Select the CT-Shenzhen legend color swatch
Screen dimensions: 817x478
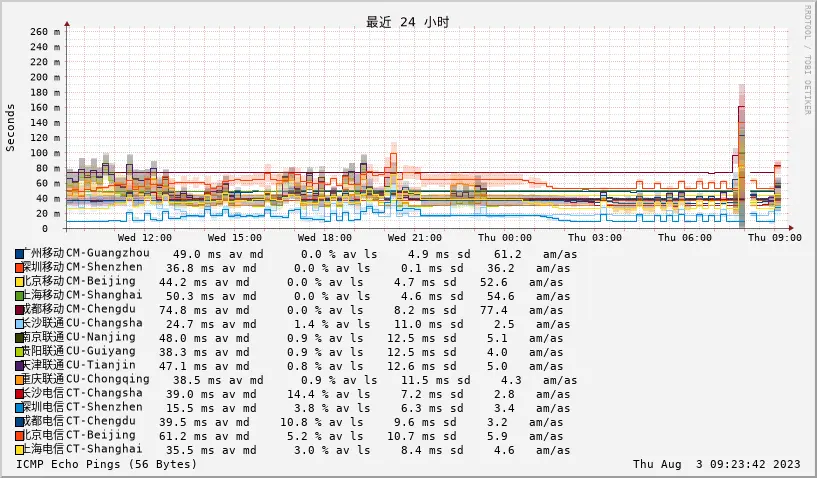click(20, 408)
